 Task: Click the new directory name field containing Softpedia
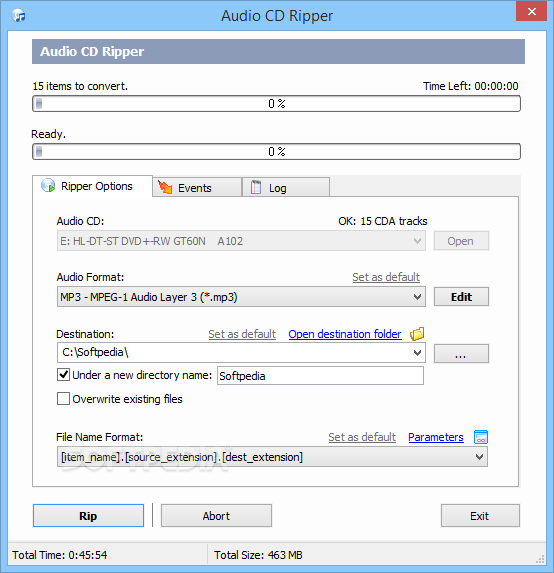click(320, 376)
